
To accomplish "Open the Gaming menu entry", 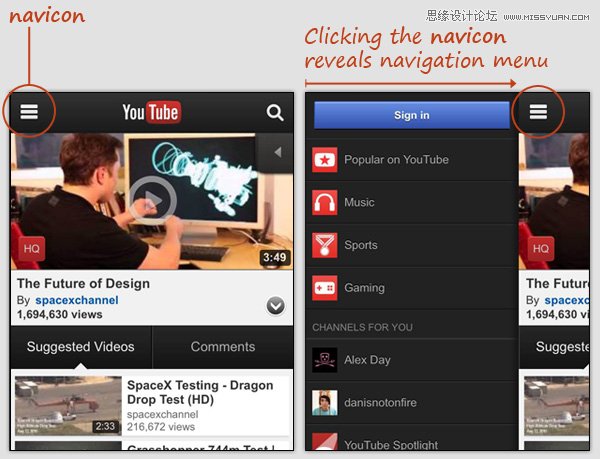I will pos(412,288).
